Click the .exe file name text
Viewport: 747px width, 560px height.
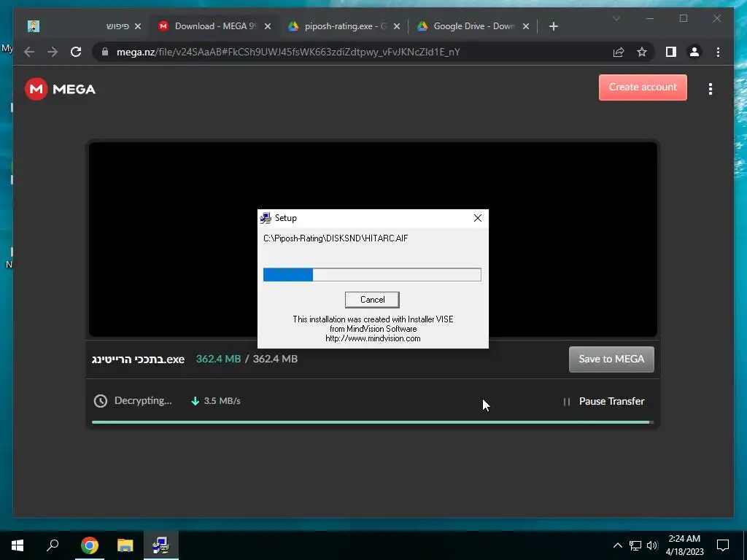[138, 359]
